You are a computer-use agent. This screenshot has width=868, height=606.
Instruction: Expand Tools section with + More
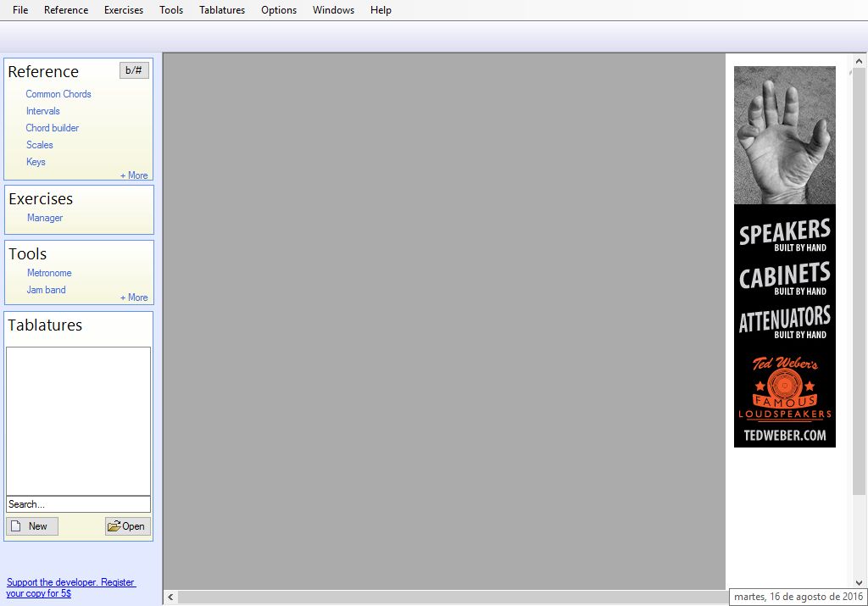(134, 297)
